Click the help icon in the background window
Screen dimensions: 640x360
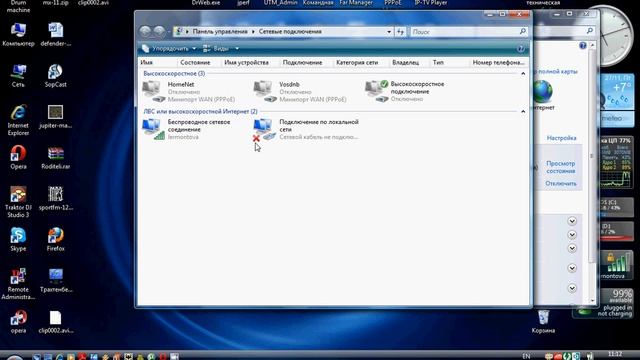coord(583,46)
